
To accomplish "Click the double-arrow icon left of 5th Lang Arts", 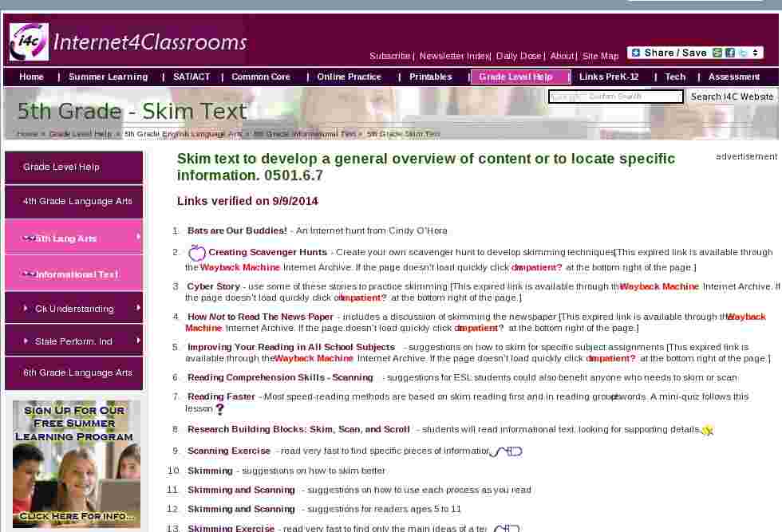I will pos(29,238).
